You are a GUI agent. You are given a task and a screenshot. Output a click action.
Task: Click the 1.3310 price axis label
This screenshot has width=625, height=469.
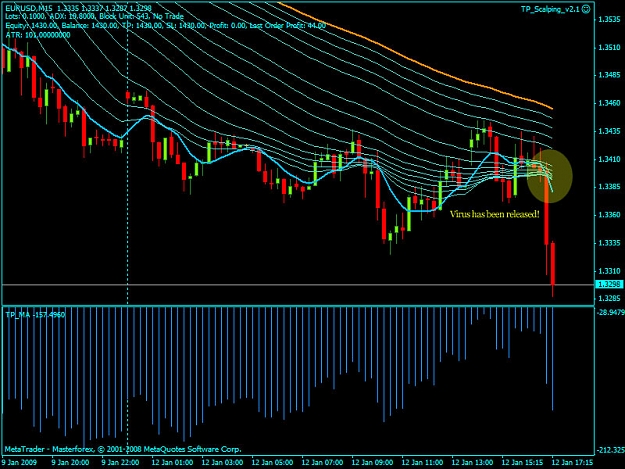point(609,271)
